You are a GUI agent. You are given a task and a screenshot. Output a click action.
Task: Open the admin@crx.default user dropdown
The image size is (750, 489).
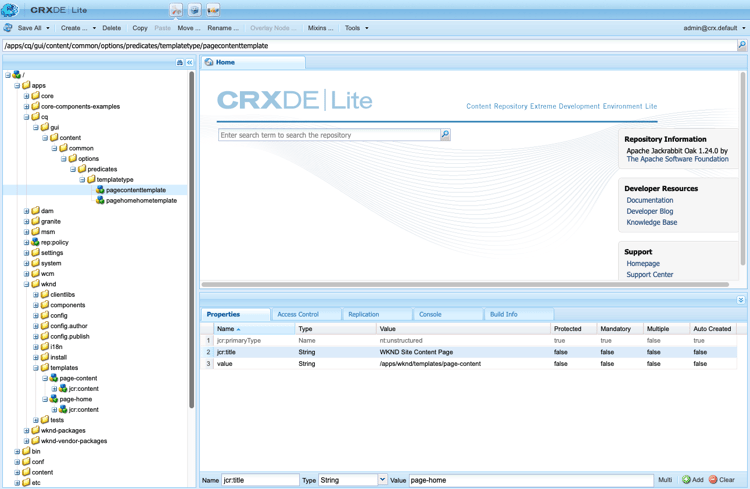[x=714, y=28]
